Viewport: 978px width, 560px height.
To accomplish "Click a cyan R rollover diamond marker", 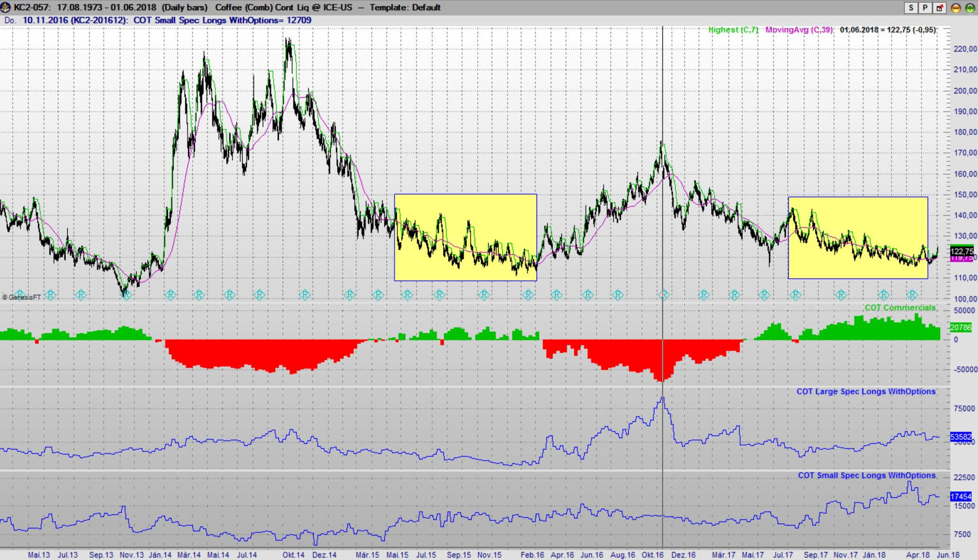I will (169, 294).
